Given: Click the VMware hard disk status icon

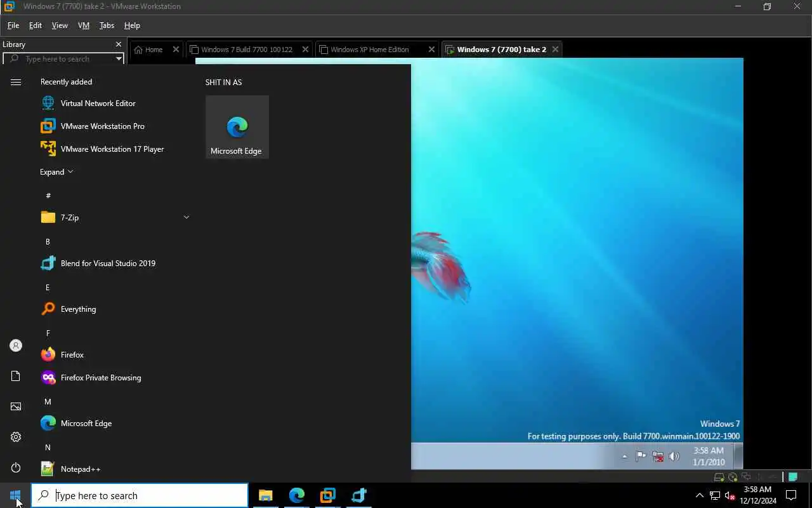Looking at the screenshot, I should point(719,477).
